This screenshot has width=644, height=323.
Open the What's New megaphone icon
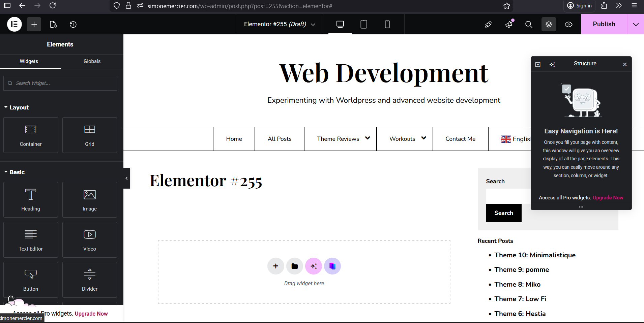509,24
